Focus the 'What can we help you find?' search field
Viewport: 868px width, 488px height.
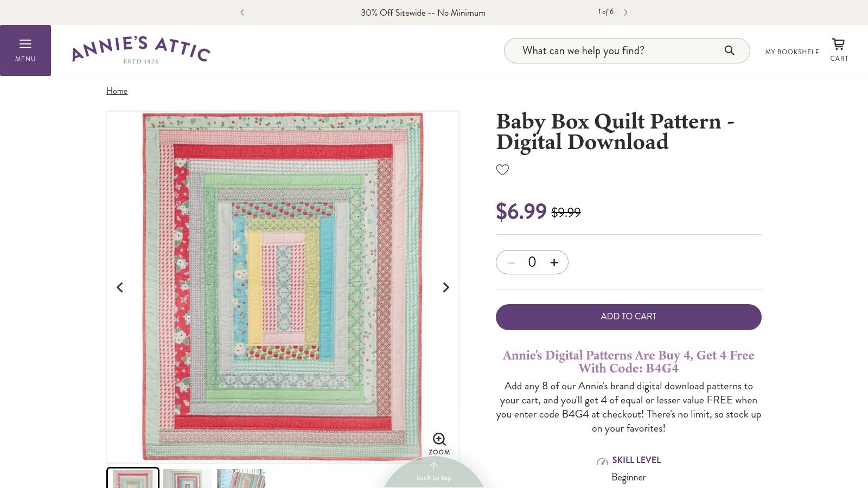click(618, 50)
